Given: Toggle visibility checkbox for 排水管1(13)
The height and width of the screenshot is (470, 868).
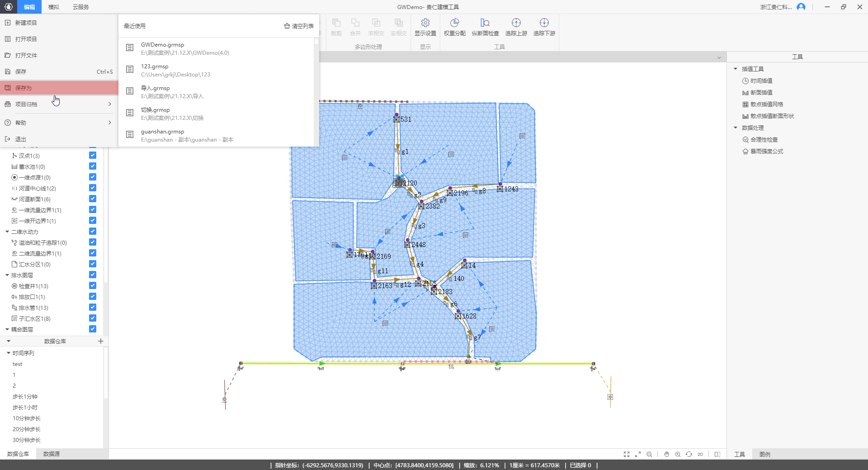Looking at the screenshot, I should (x=93, y=307).
